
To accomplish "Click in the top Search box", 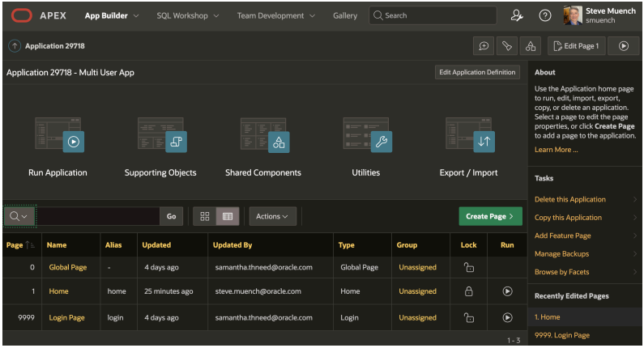I will coord(433,15).
